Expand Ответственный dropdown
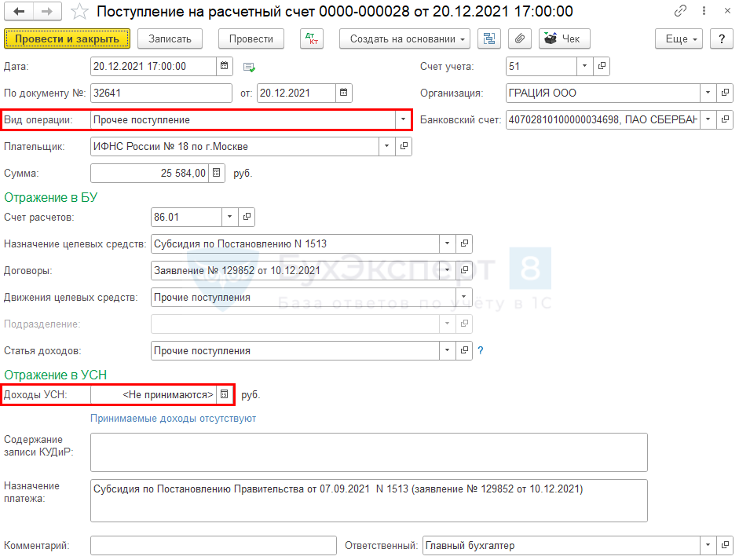 point(708,545)
